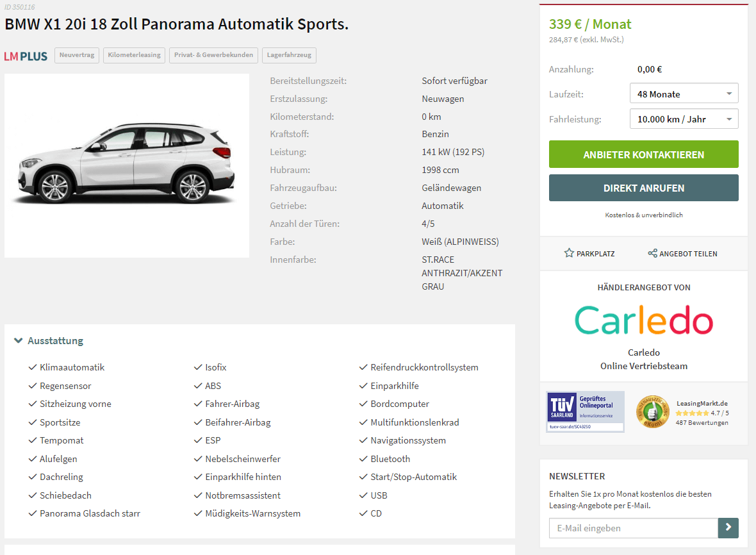Image resolution: width=756 pixels, height=555 pixels.
Task: Click the TÜV Saarland Geprüftes Onlineportal badge
Action: pyautogui.click(x=586, y=411)
